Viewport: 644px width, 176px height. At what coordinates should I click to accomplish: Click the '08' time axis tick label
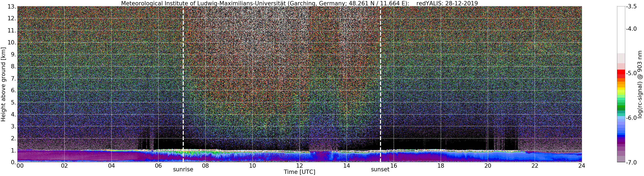(x=205, y=166)
